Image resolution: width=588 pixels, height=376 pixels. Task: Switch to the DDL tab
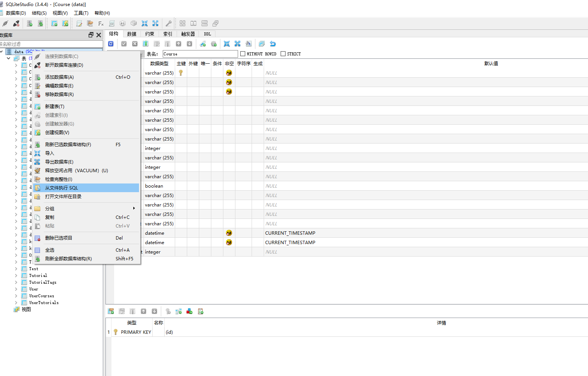point(208,34)
